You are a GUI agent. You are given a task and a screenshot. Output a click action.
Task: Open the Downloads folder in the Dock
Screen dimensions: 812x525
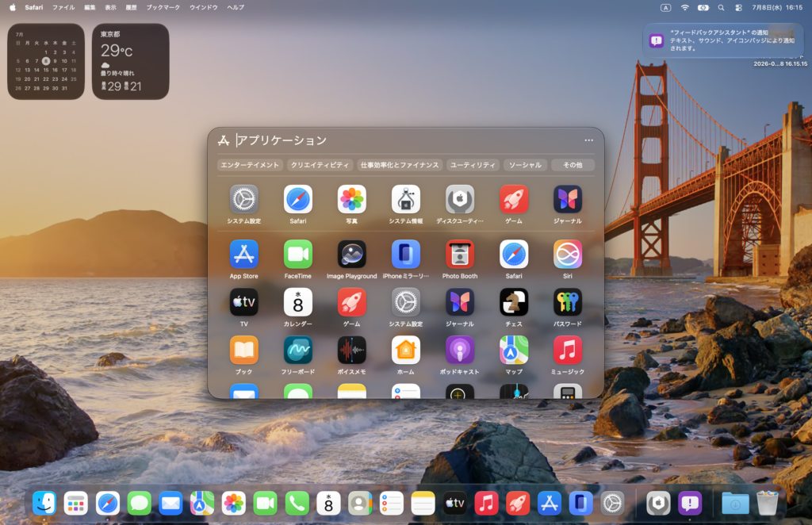(x=735, y=504)
